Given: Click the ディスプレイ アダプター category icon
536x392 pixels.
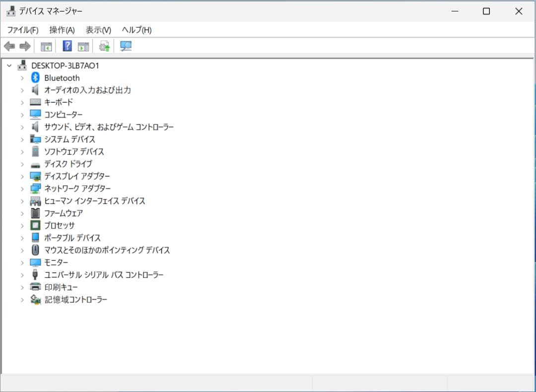Looking at the screenshot, I should [35, 176].
